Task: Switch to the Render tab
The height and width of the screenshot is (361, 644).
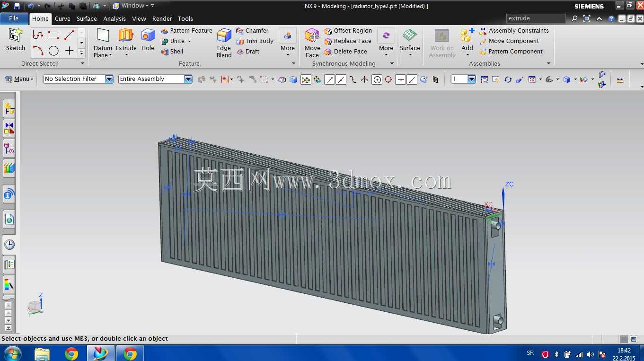Action: point(162,19)
